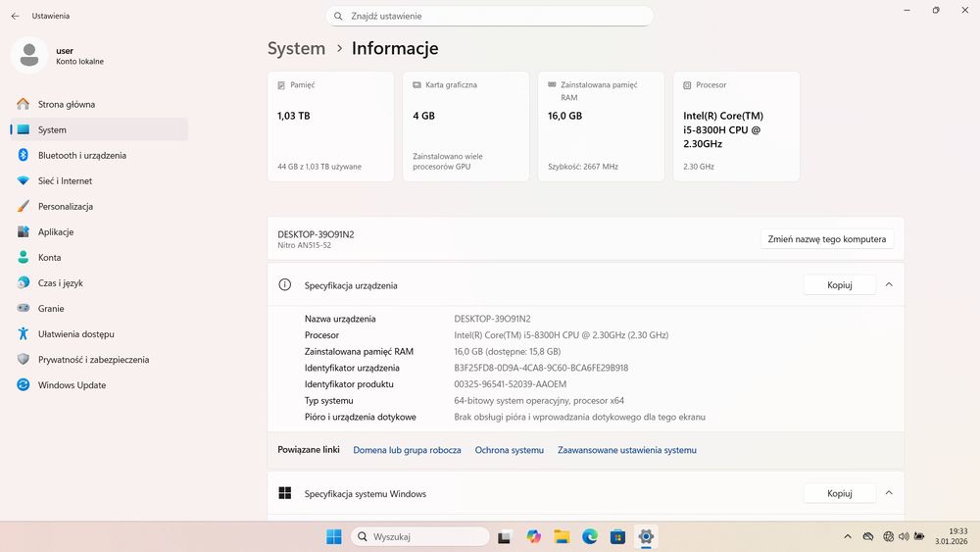This screenshot has height=552, width=980.
Task: Click the Windows Update sync icon
Action: pos(24,385)
